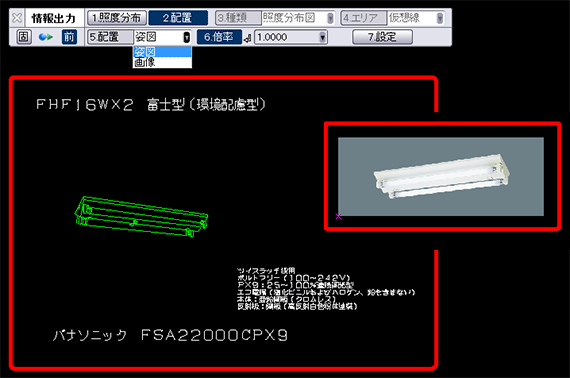
Task: Click the small icon beside 6.倍率
Action: [248, 38]
